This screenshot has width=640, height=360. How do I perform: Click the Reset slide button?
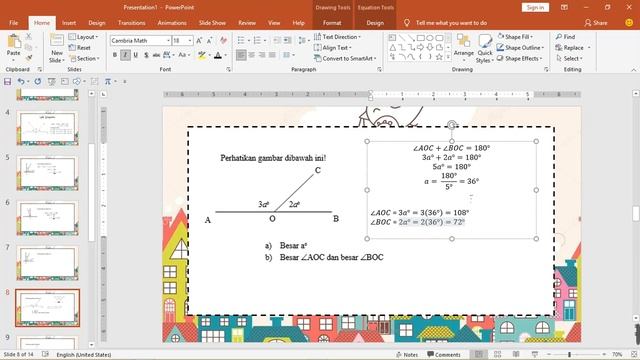point(80,48)
